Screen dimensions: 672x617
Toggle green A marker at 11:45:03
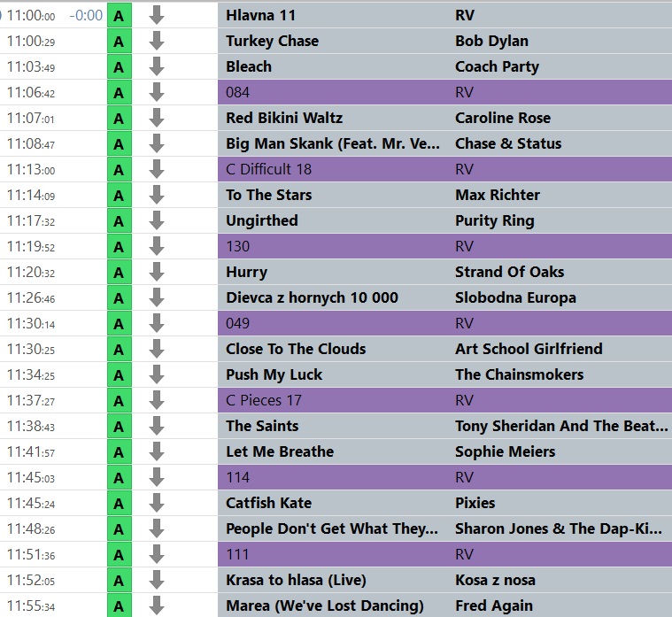(120, 478)
